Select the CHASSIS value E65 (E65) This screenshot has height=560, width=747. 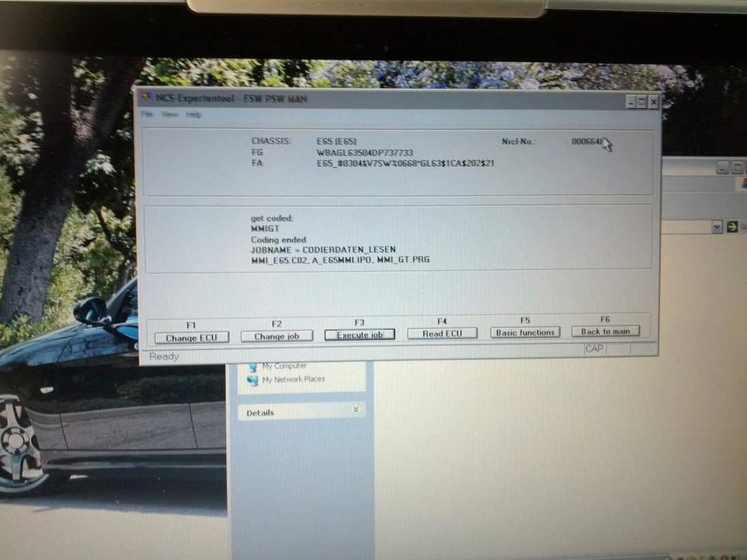pos(336,141)
